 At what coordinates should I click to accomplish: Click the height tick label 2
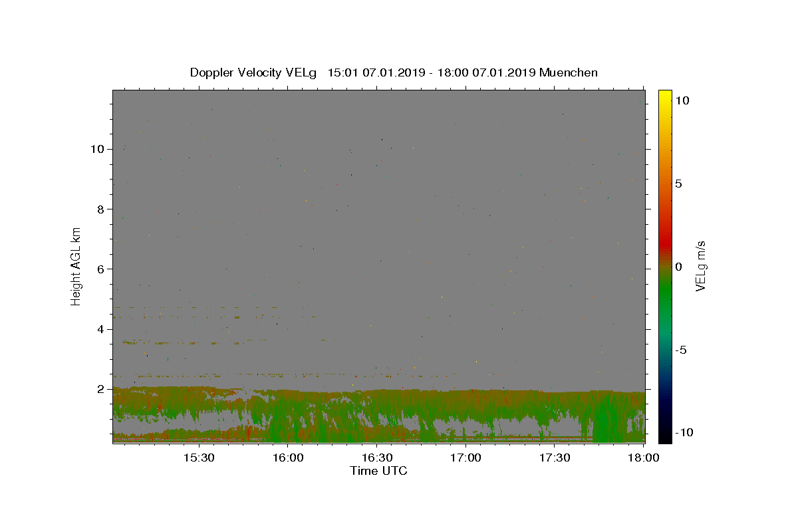tap(101, 389)
